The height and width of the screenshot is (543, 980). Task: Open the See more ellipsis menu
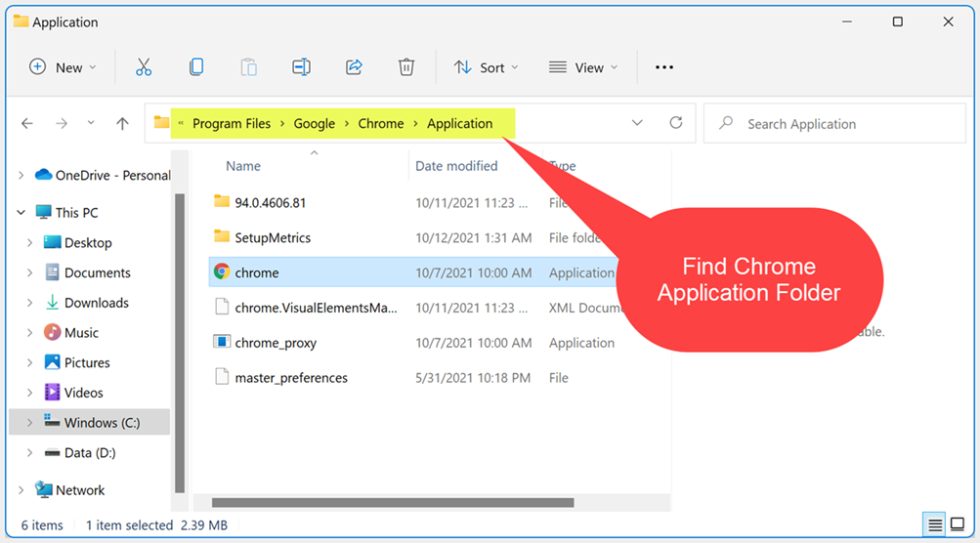click(664, 66)
